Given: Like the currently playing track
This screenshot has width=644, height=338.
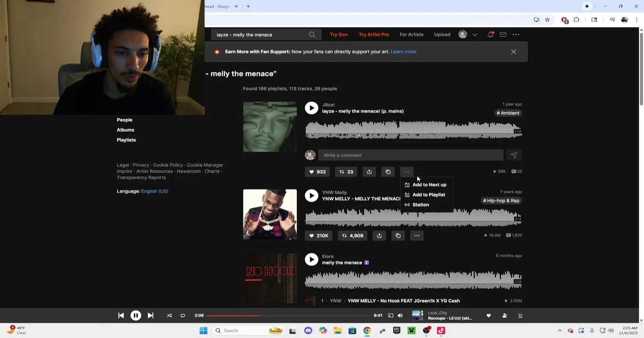Looking at the screenshot, I should pyautogui.click(x=489, y=315).
